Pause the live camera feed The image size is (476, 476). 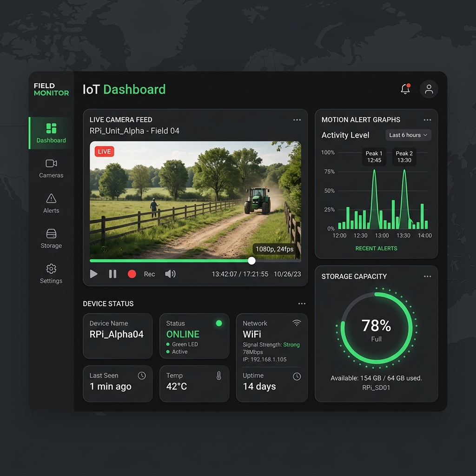coord(112,274)
